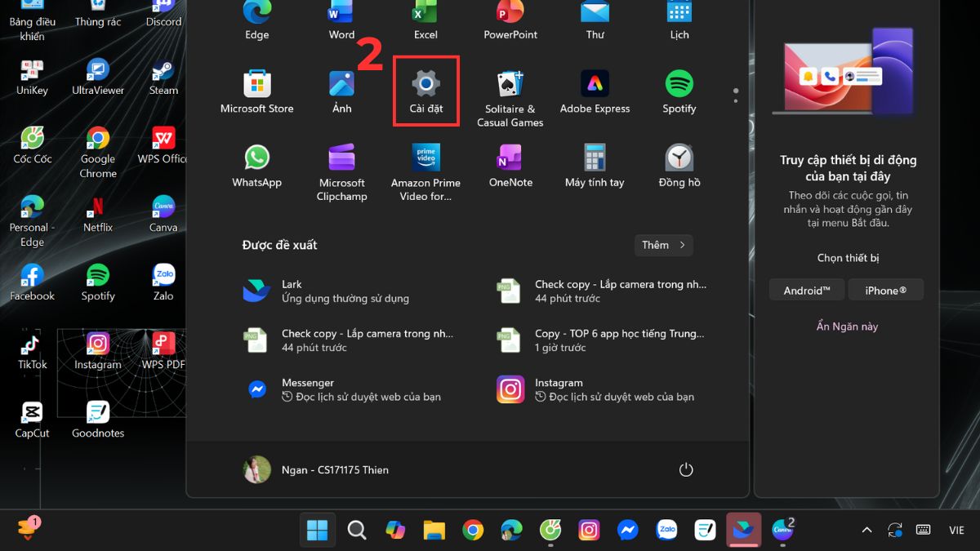Choose iPhone® as the mobile device
980x551 pixels.
tap(886, 290)
